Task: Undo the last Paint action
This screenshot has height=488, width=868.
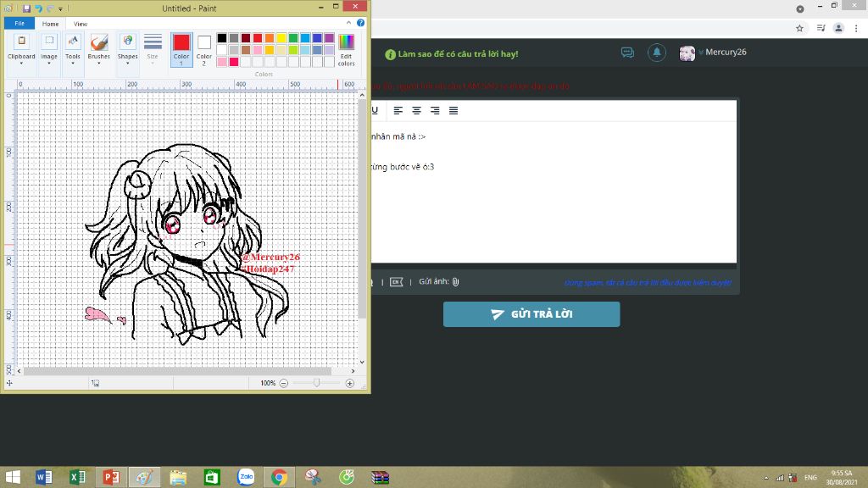Action: click(x=38, y=8)
